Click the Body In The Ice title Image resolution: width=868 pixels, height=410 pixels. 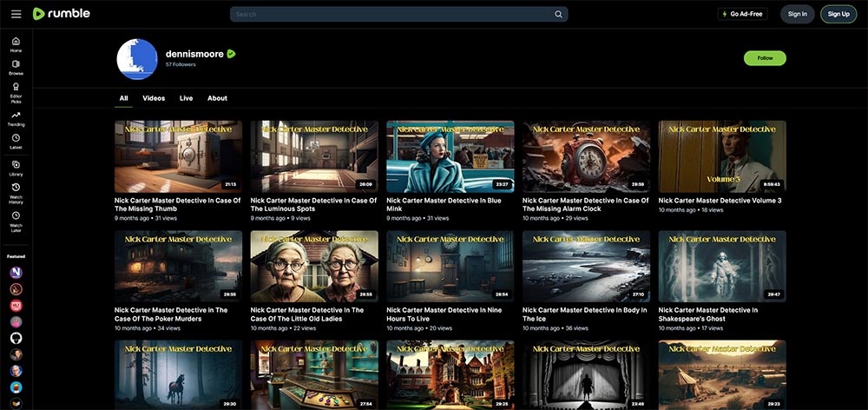click(584, 314)
